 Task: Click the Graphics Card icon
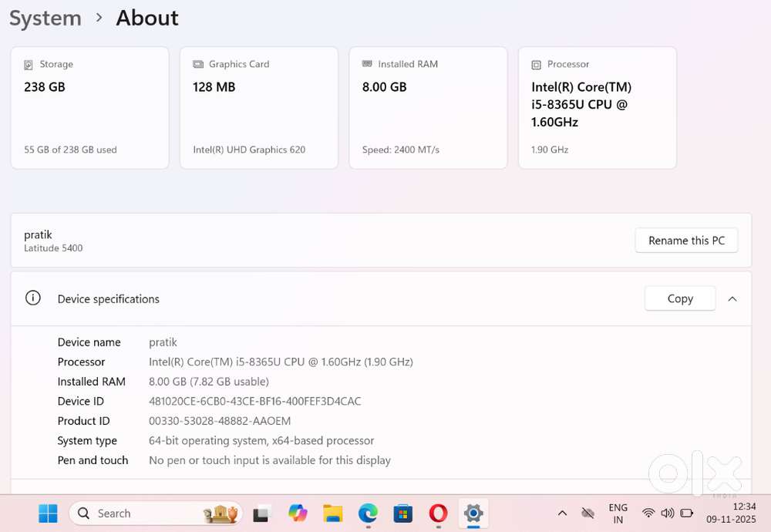point(197,64)
